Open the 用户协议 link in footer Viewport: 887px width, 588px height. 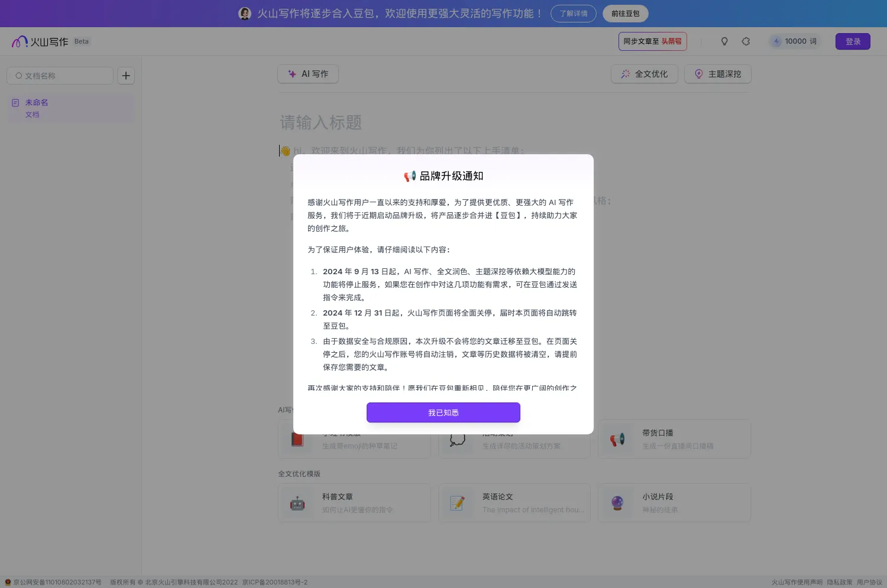click(871, 581)
